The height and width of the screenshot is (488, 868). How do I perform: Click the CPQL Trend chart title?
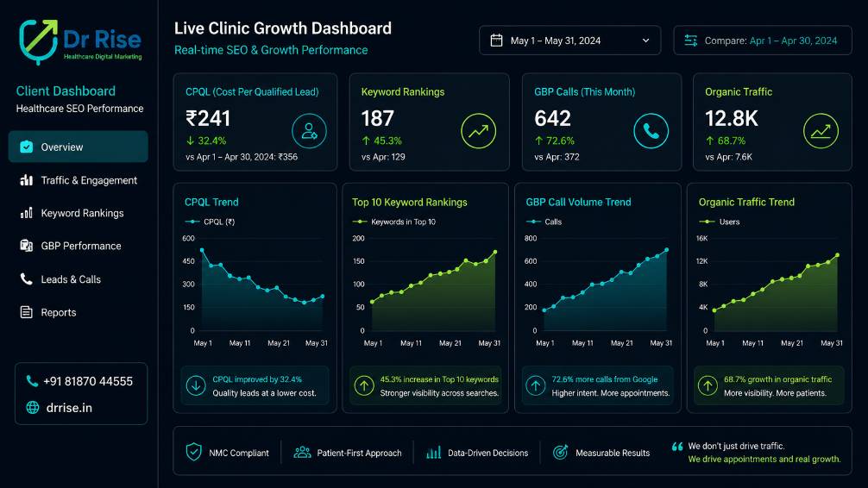coord(211,202)
